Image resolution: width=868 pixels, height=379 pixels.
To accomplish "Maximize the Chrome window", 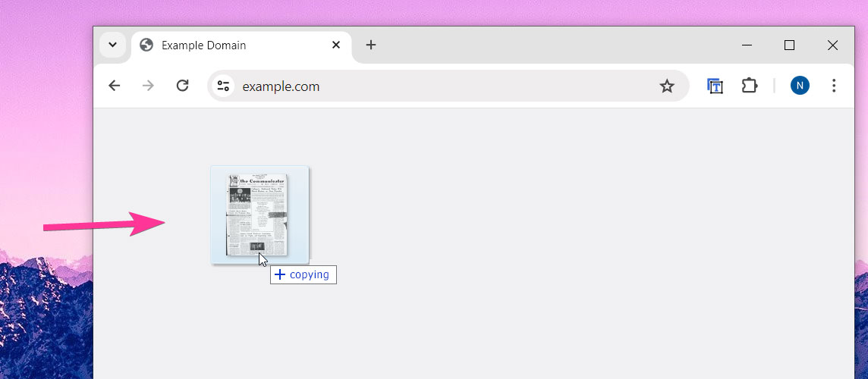I will (x=789, y=45).
